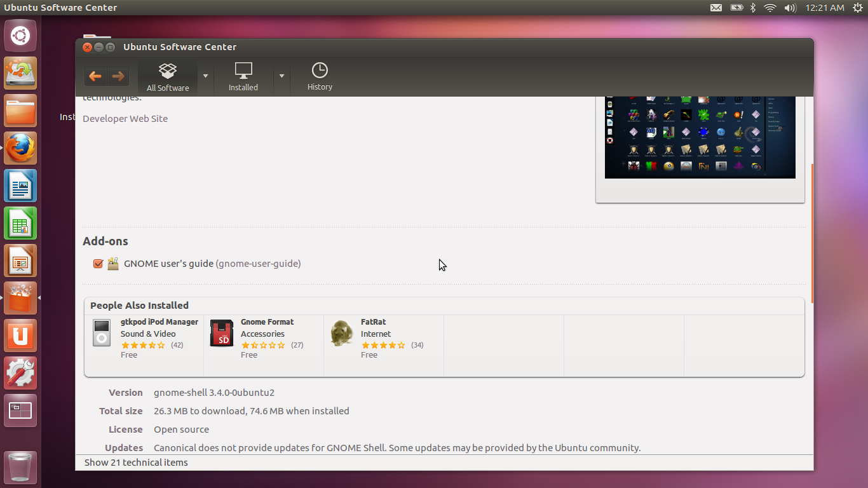Click the total size value text
Image resolution: width=868 pixels, height=488 pixels.
tap(252, 411)
